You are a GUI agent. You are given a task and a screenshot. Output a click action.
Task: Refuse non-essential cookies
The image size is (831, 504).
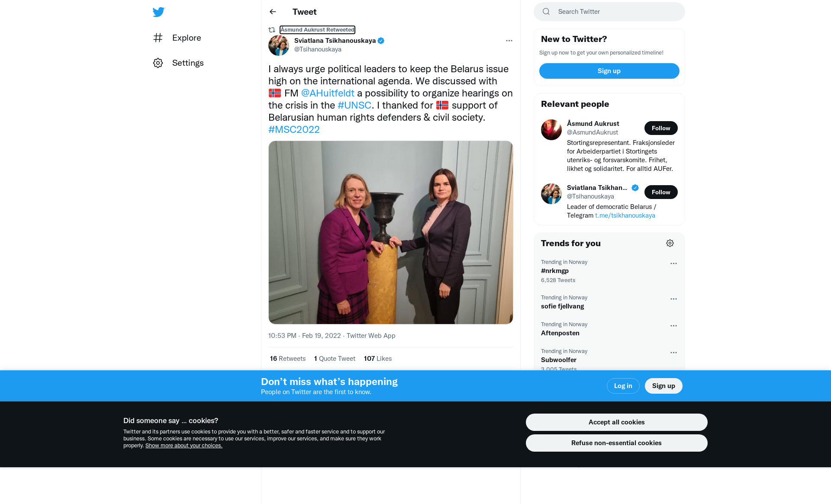point(616,443)
